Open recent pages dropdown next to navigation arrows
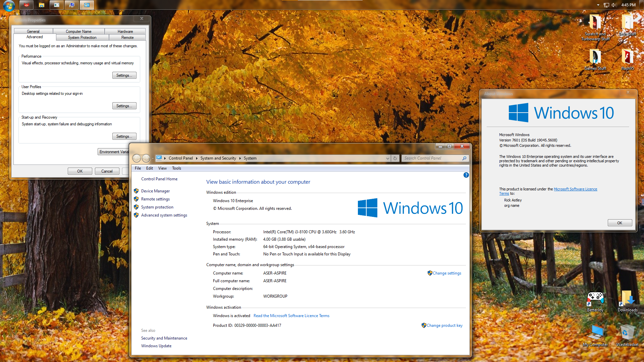644x362 pixels. [x=153, y=158]
